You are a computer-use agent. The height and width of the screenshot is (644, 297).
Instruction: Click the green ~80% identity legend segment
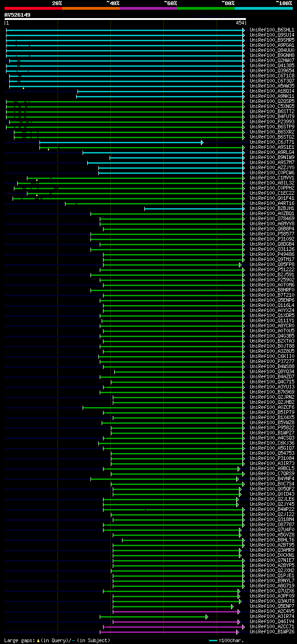(x=206, y=8)
